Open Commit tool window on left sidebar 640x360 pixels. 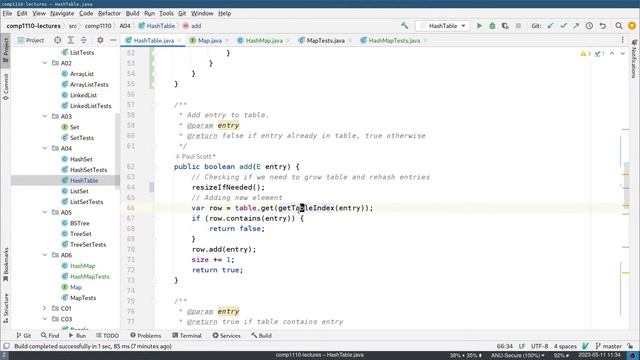(6, 87)
